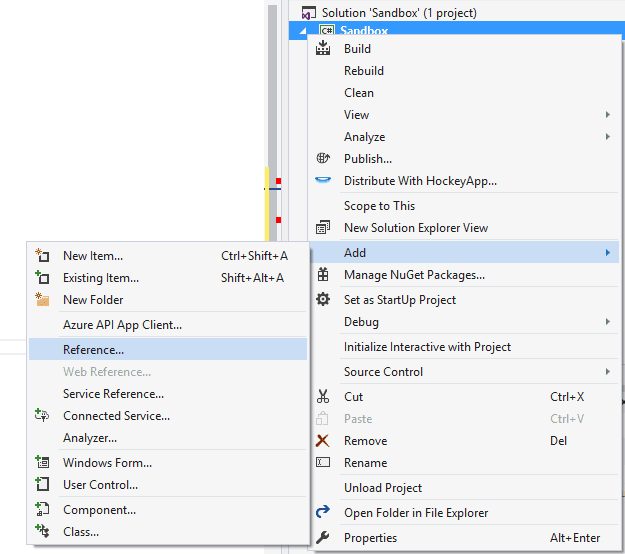Click the Build icon in context menu

[323, 49]
